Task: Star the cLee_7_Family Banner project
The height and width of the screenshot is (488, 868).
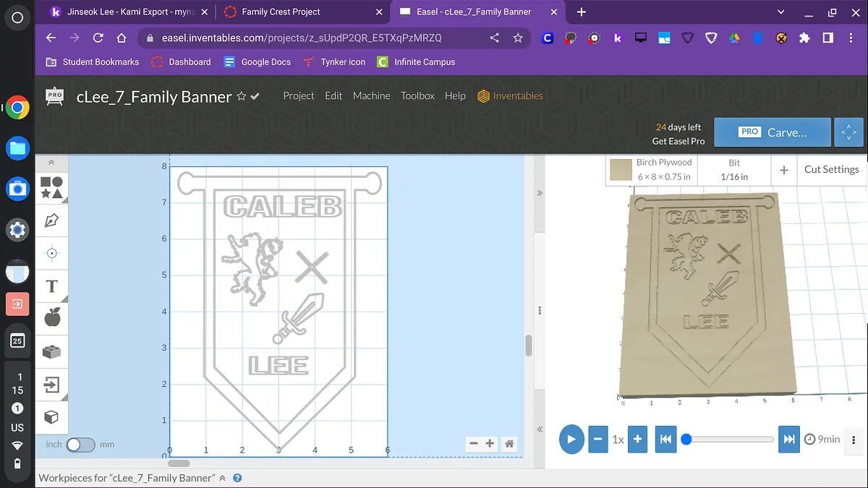Action: pyautogui.click(x=242, y=96)
